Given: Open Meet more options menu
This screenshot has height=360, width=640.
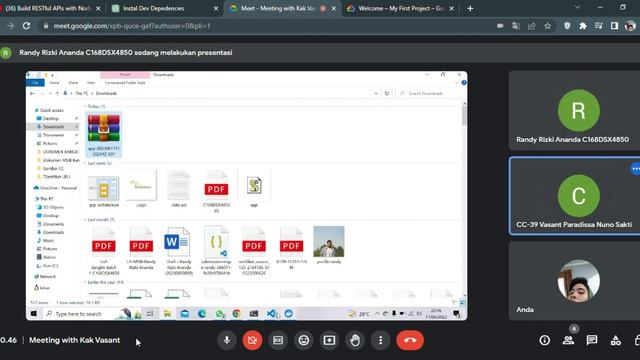Looking at the screenshot, I should pos(380,340).
